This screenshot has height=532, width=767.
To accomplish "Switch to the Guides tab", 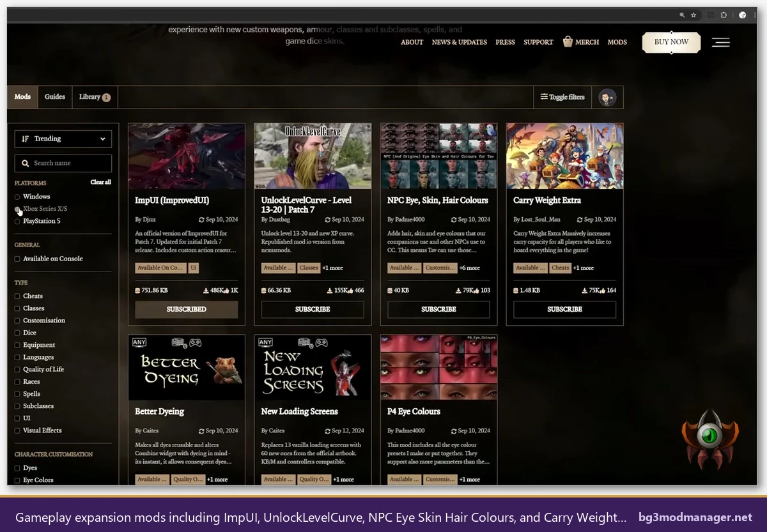I will [55, 97].
